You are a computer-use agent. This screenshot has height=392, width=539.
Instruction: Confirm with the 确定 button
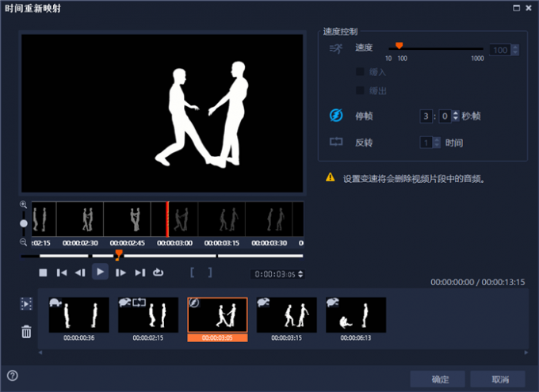click(440, 379)
